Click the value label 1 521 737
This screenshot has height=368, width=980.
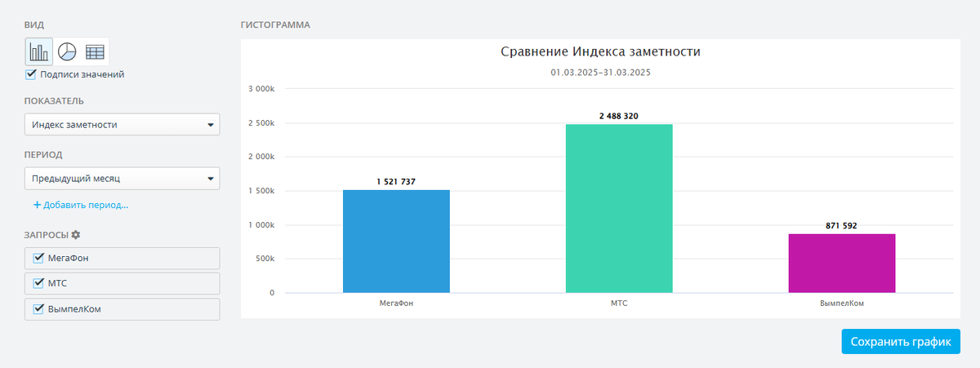[x=396, y=182]
